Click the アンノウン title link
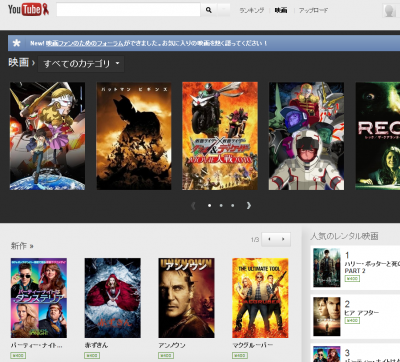The width and height of the screenshot is (400, 362). tap(172, 345)
